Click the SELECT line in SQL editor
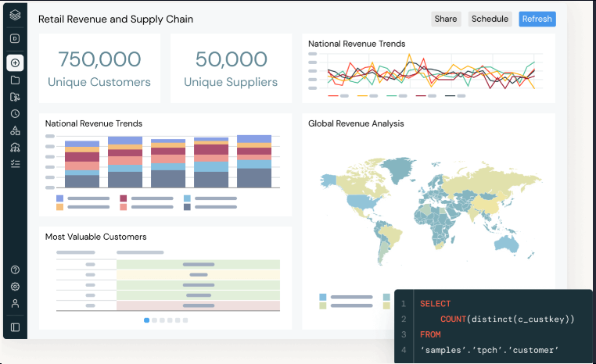Viewport: 596px width, 364px height. pyautogui.click(x=435, y=304)
